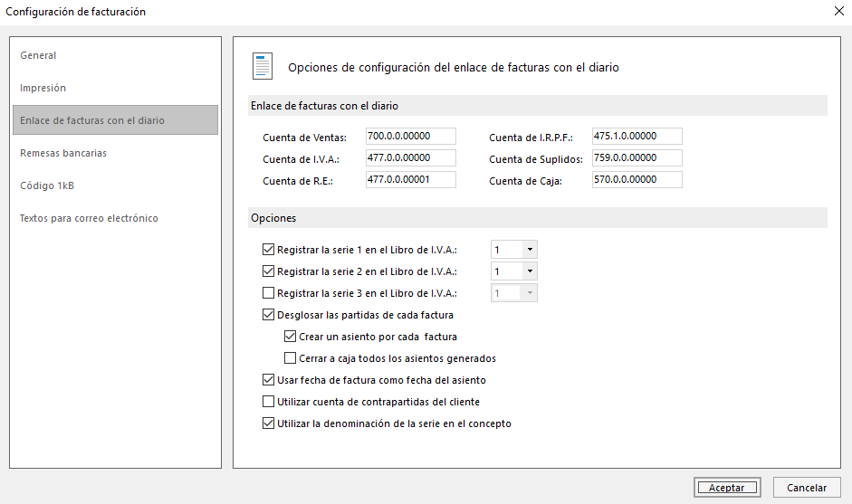852x504 pixels.
Task: Open Textos para correo electrónico section
Action: click(115, 218)
